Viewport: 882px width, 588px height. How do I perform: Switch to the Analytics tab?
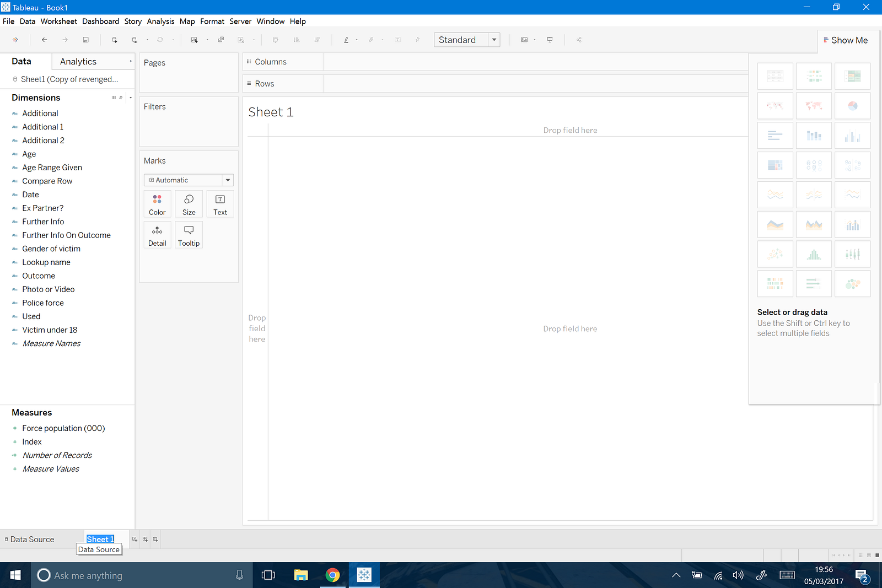pyautogui.click(x=78, y=62)
